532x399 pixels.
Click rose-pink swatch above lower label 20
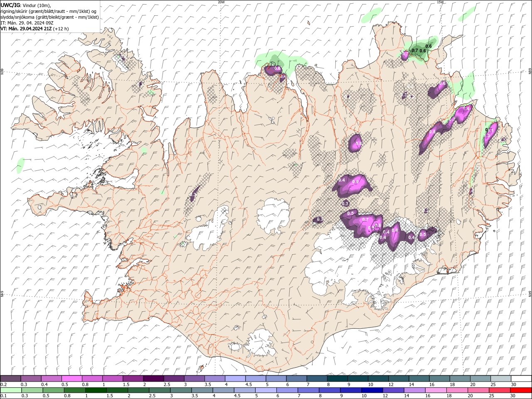(x=478, y=390)
